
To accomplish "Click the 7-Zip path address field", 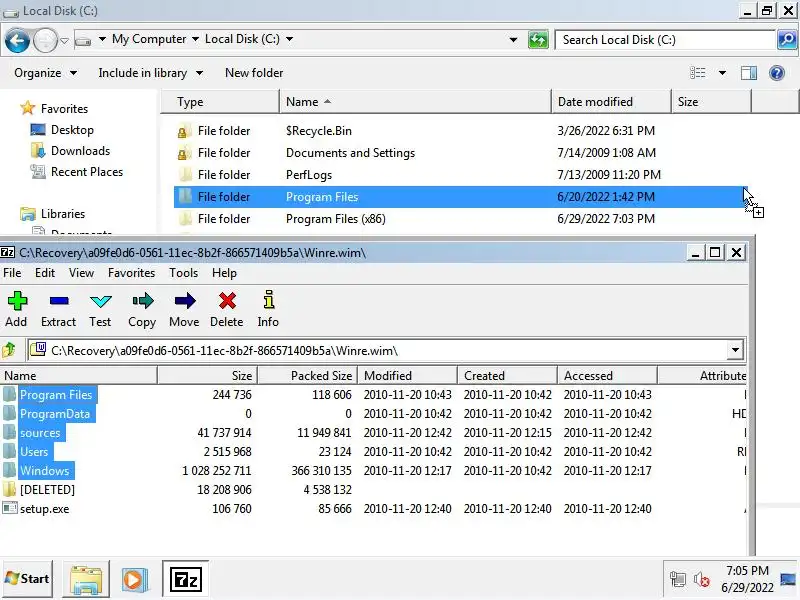I will [380, 351].
